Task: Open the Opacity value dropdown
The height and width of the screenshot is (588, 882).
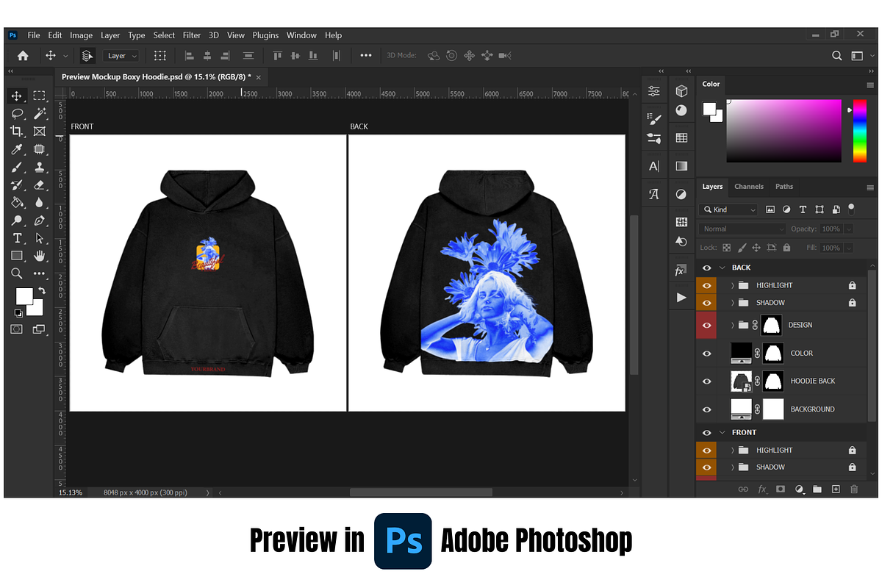Action: [x=849, y=229]
